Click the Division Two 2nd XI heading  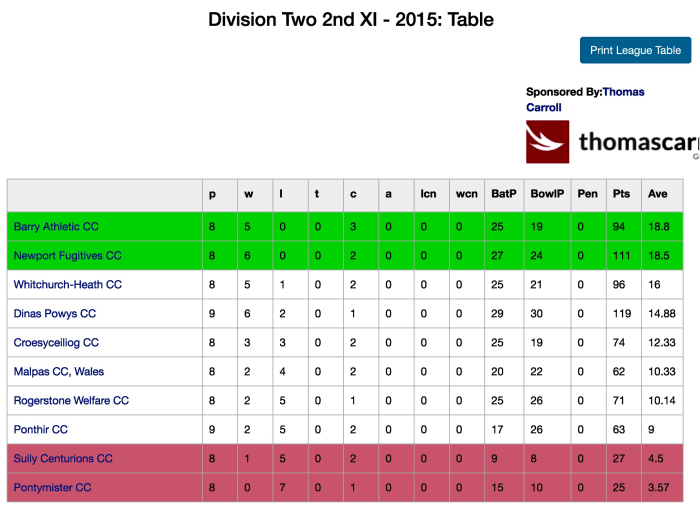point(351,20)
